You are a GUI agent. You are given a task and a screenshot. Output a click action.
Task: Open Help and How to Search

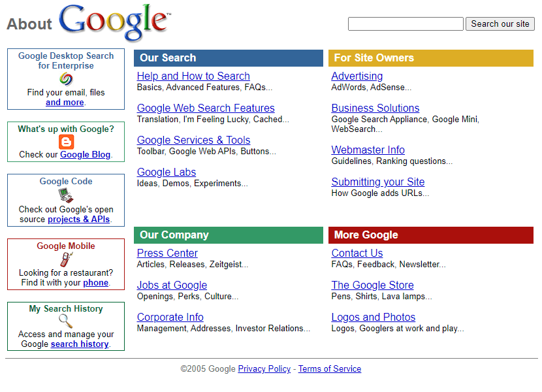[193, 76]
